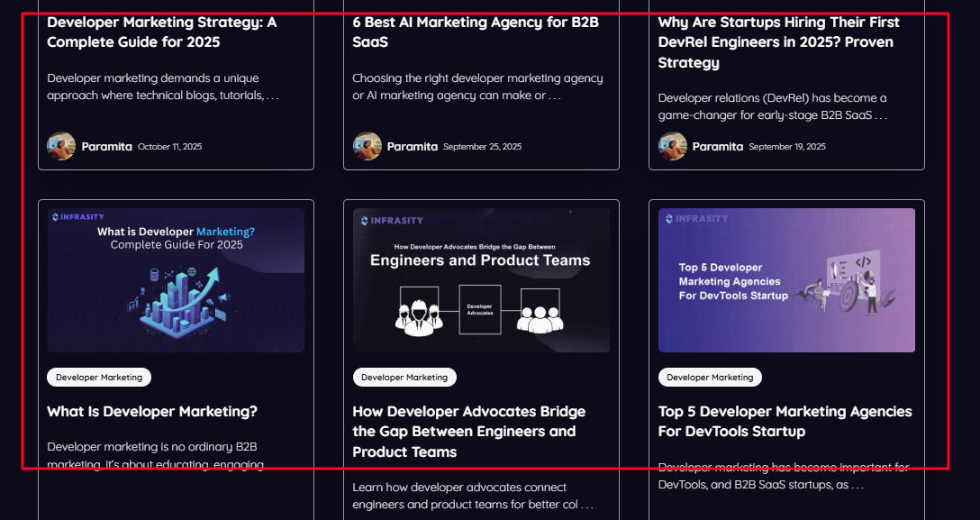Click excerpt 'Developer relations (DevRel) has become a game-changer'
Image resolution: width=980 pixels, height=520 pixels.
click(x=773, y=107)
